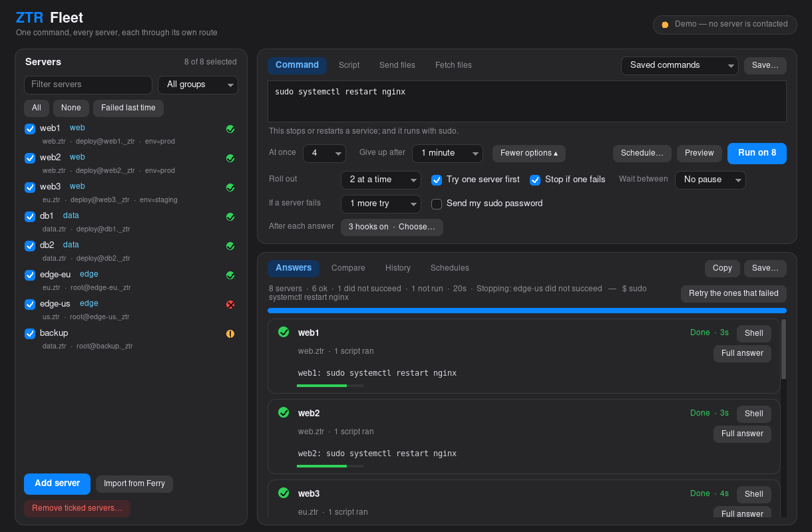Click Run on 8 button
The width and height of the screenshot is (812, 532).
click(757, 153)
